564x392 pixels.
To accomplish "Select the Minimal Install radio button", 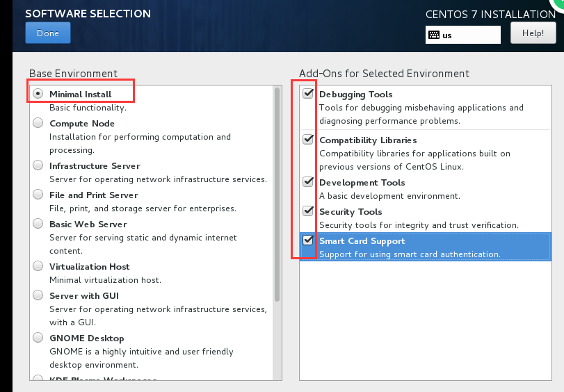I will [38, 94].
